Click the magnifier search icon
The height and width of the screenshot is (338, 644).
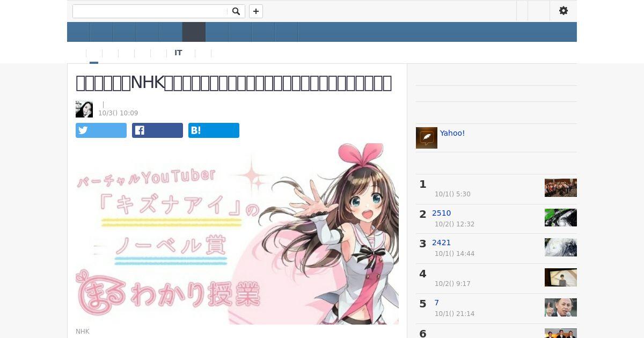pyautogui.click(x=236, y=11)
